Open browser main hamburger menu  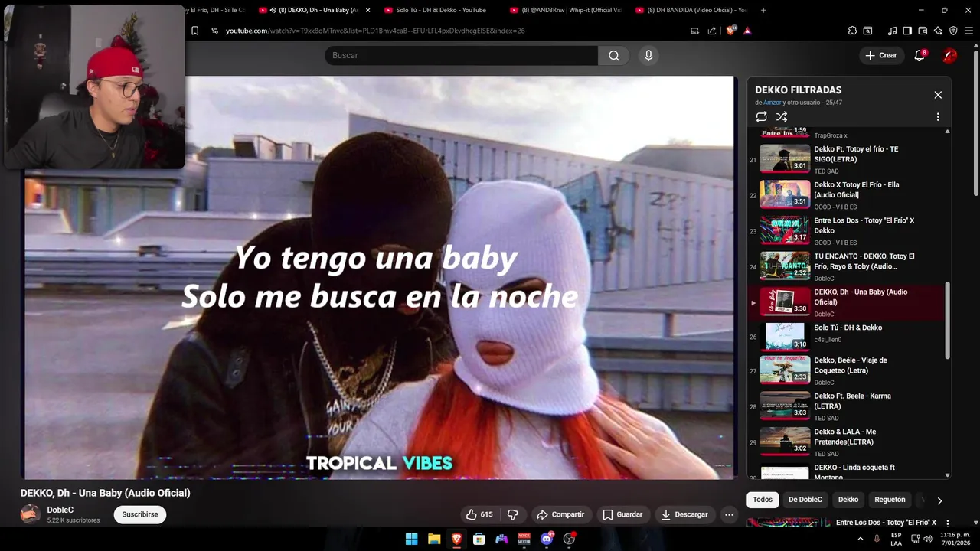(x=969, y=31)
